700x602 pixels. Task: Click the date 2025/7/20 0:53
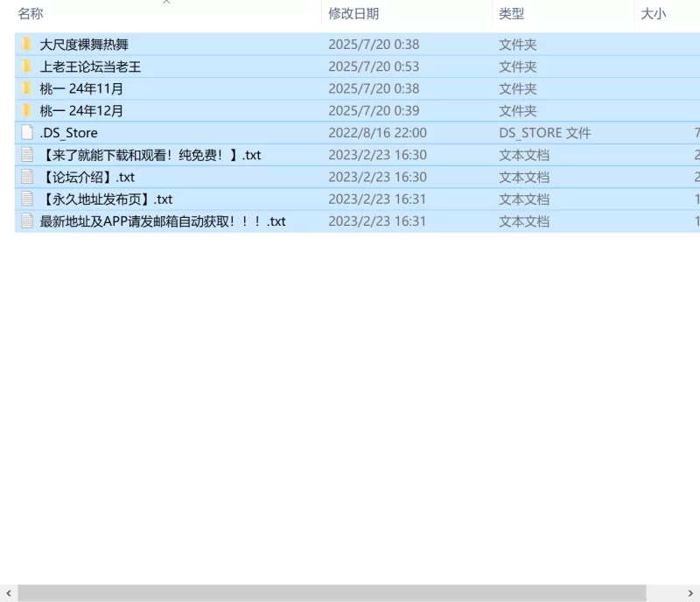[374, 66]
